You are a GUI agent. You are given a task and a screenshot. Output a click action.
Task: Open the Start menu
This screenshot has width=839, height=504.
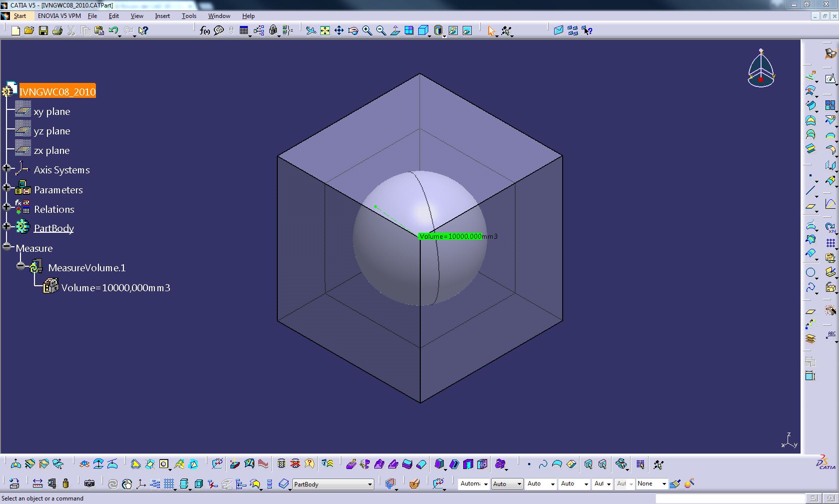[x=19, y=16]
